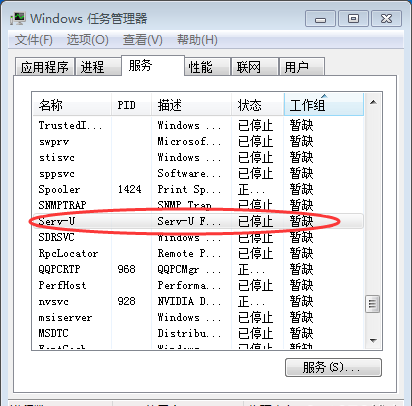Click PID value 928

point(126,301)
